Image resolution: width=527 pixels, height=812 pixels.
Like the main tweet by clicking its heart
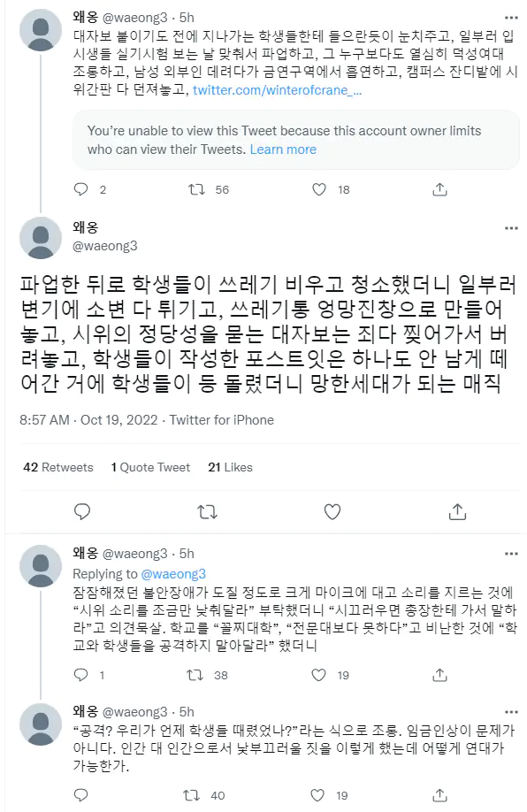point(332,510)
